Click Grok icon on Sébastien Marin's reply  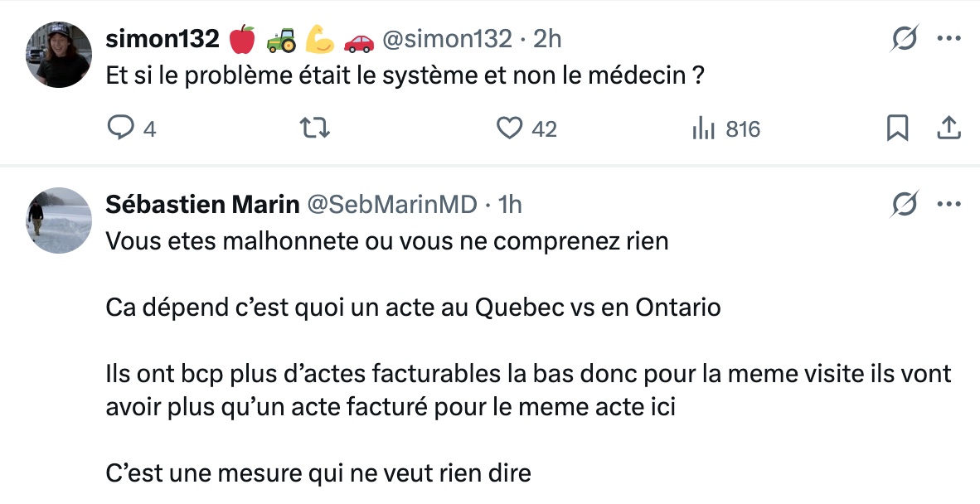(x=905, y=205)
